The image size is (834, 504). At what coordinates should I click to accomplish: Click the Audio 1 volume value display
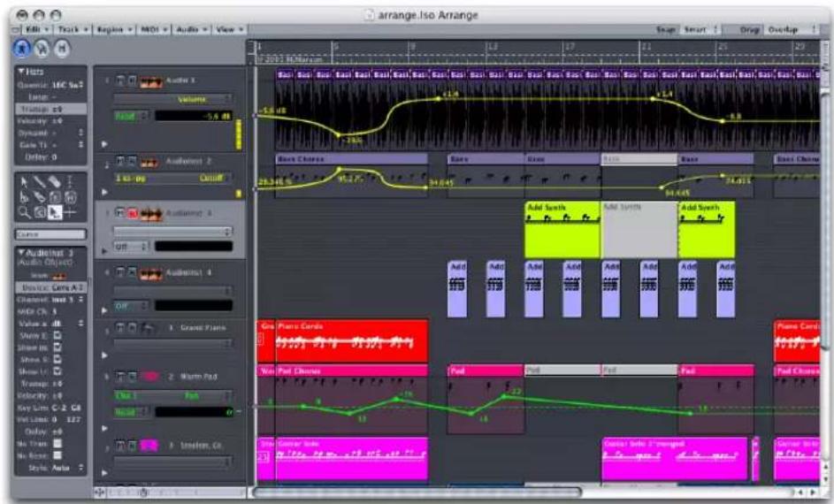[x=194, y=116]
